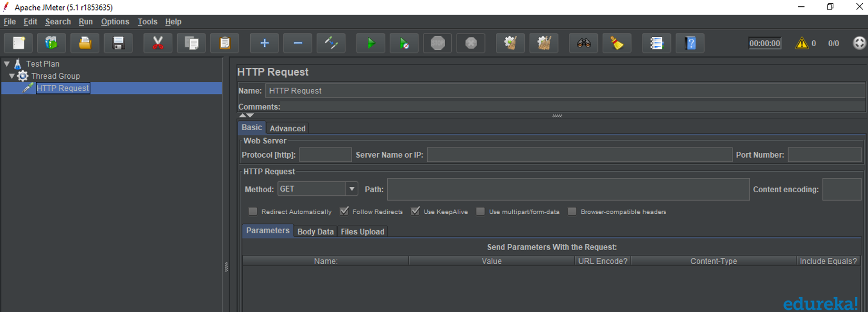
Task: Click the Stop test icon
Action: tap(438, 43)
